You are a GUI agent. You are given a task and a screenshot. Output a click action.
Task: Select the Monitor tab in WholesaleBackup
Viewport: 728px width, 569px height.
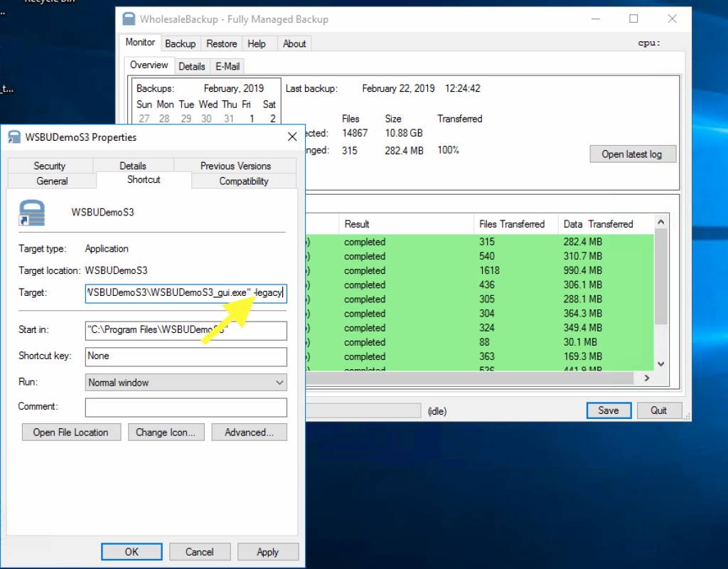140,42
